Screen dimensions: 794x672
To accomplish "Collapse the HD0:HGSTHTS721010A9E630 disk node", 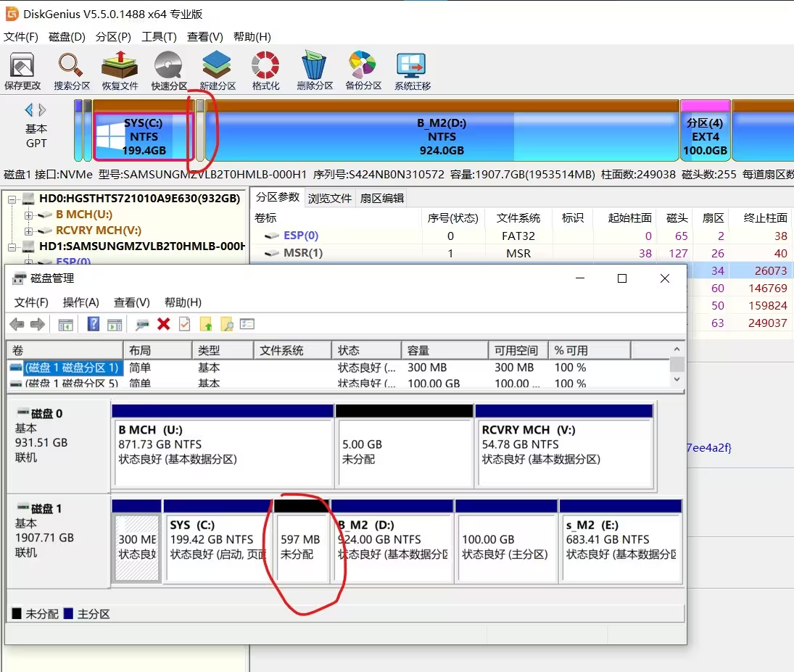I will pyautogui.click(x=12, y=198).
